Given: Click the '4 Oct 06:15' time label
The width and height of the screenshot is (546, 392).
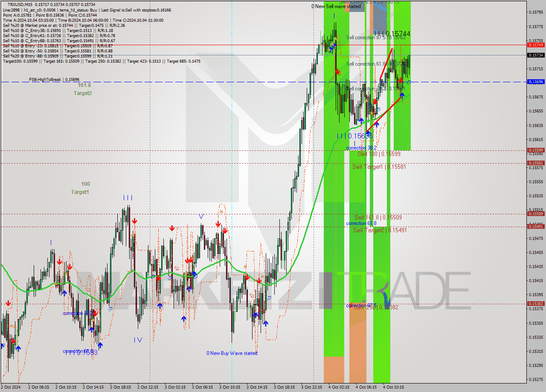Looking at the screenshot, I should pos(366,387).
